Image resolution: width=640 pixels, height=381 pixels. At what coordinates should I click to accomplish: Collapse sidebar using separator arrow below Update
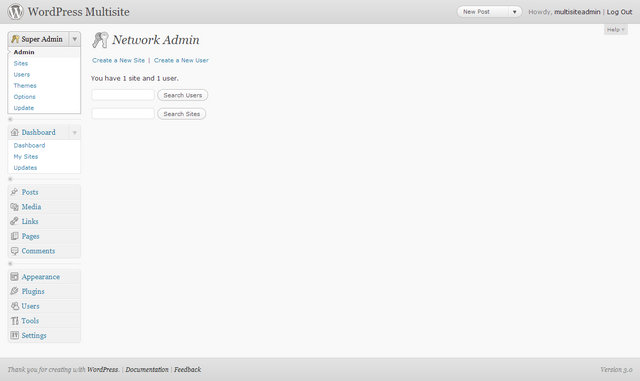[x=11, y=119]
